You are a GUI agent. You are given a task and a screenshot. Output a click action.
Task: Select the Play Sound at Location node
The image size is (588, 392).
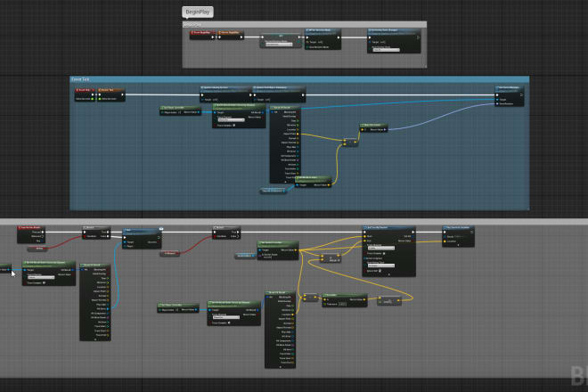(x=458, y=236)
